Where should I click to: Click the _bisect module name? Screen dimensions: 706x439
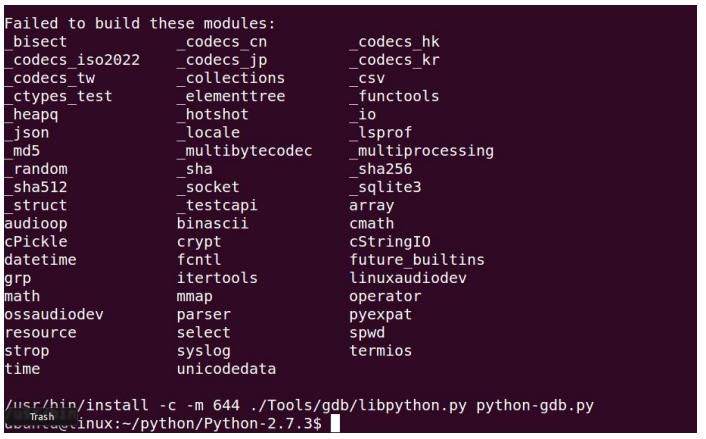pos(36,42)
